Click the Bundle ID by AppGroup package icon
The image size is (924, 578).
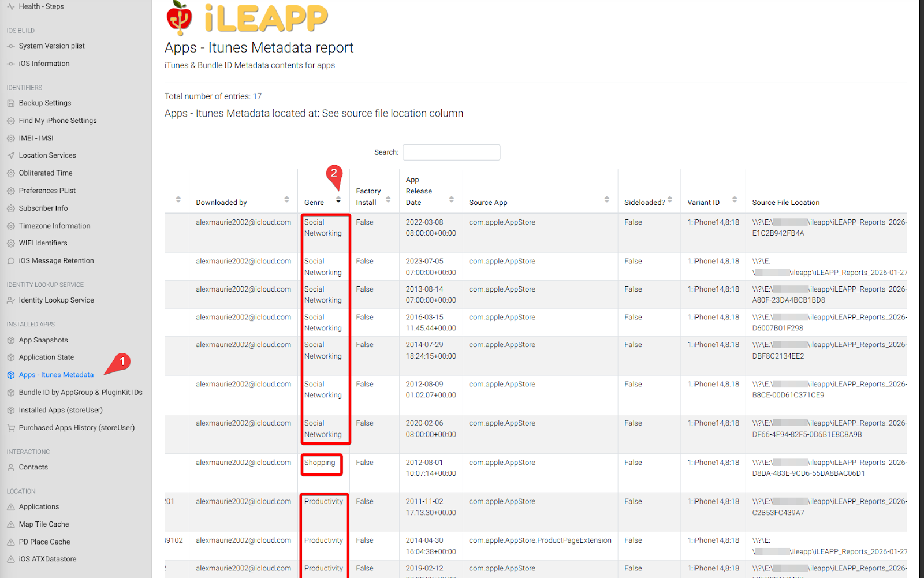point(11,393)
